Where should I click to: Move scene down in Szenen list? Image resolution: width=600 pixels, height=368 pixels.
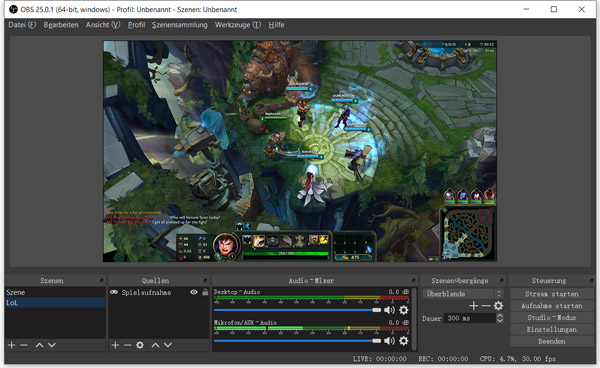(52, 345)
